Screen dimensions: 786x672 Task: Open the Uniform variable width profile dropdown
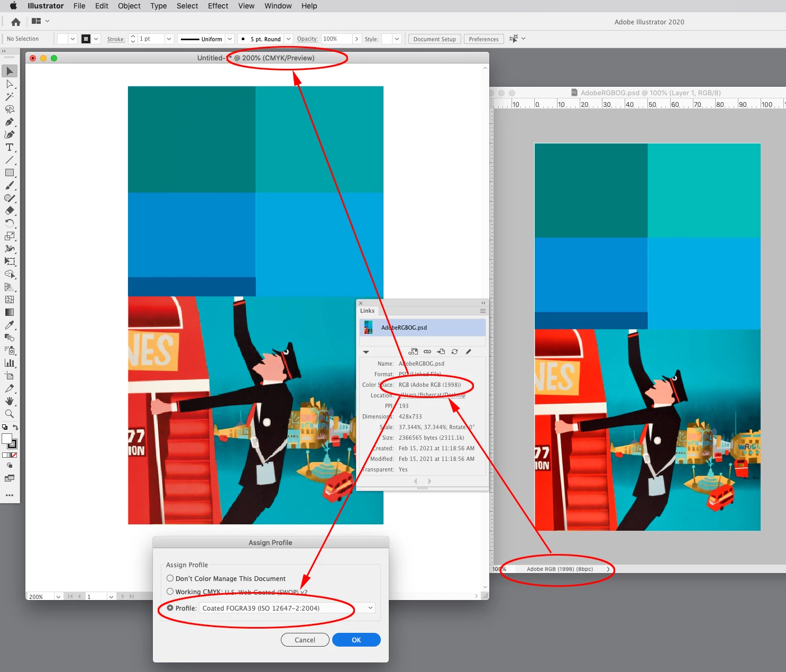pyautogui.click(x=230, y=39)
